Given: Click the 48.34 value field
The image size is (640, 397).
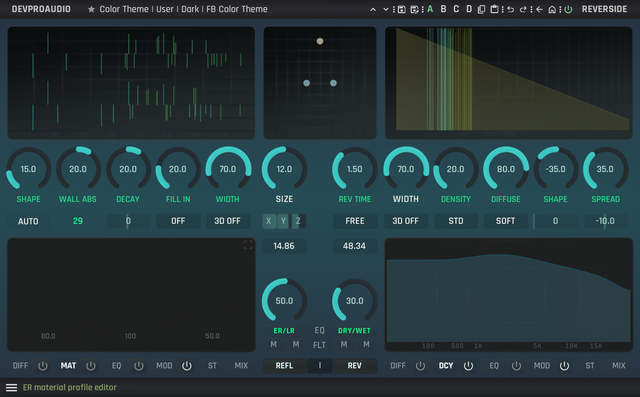Looking at the screenshot, I should [x=354, y=246].
